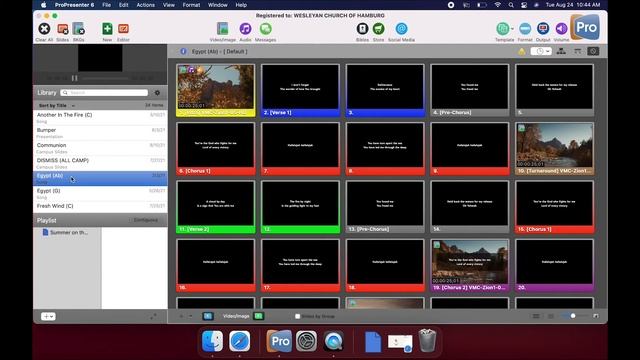Open the Bibles toolbar icon
This screenshot has width=640, height=360.
362,29
